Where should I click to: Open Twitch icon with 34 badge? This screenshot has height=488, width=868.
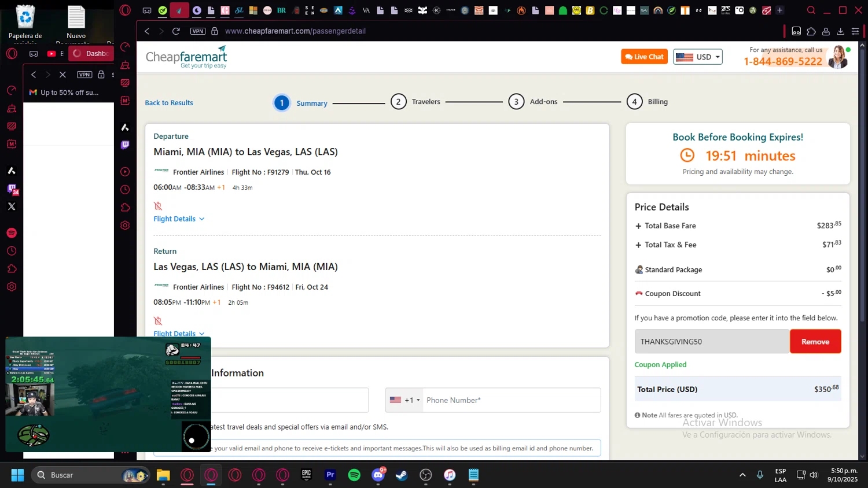click(12, 189)
